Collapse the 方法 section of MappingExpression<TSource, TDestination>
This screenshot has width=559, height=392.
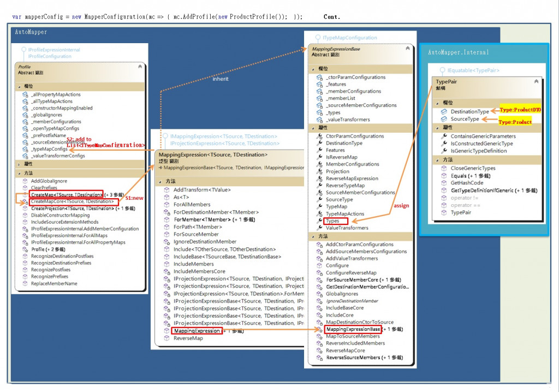pos(160,182)
